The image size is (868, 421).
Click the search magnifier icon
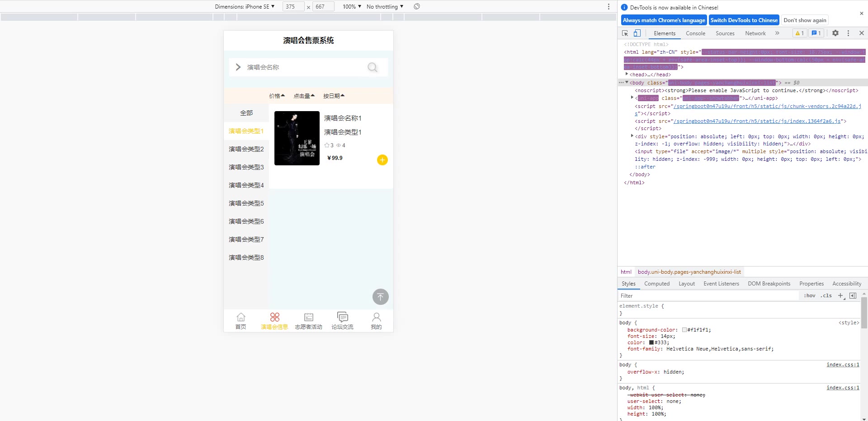coord(373,67)
